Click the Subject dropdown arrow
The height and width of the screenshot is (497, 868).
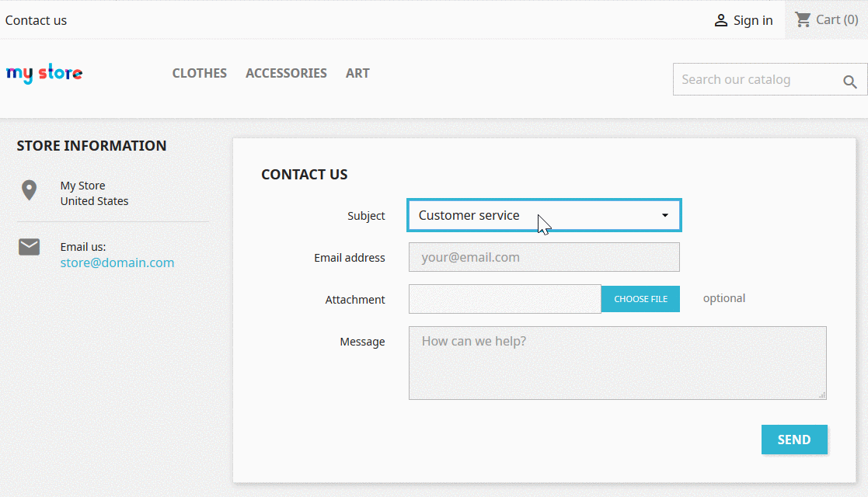(665, 215)
